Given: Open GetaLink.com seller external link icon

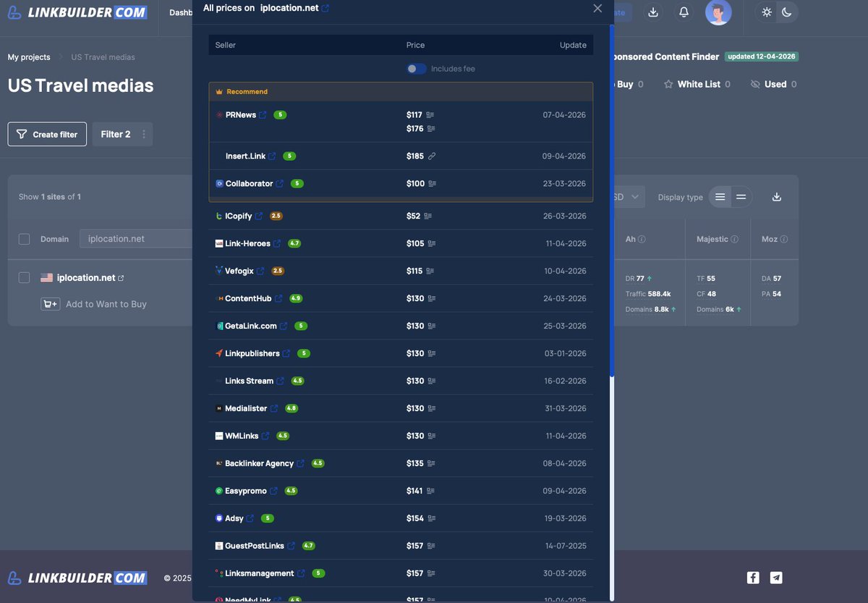Looking at the screenshot, I should point(284,326).
